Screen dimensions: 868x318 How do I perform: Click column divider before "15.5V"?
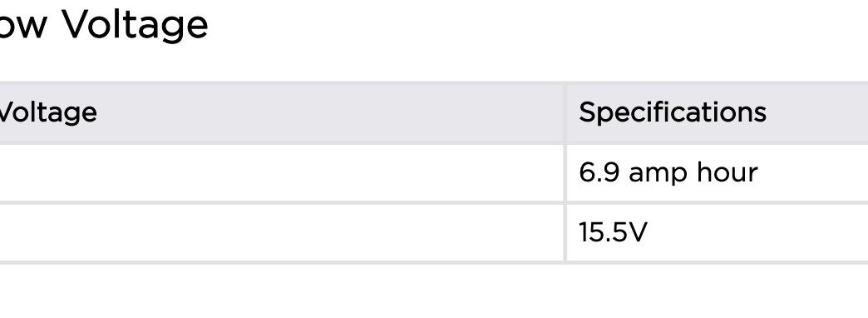tap(565, 233)
